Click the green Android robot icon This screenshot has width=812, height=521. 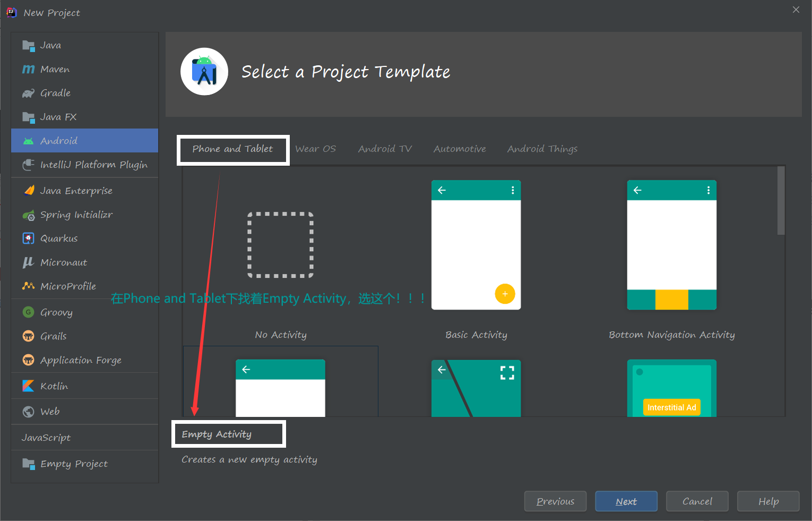click(29, 141)
